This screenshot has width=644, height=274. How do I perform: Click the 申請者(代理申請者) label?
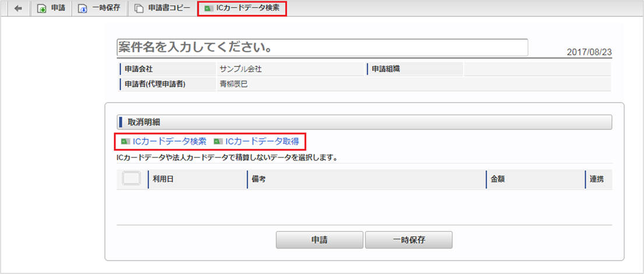(155, 84)
